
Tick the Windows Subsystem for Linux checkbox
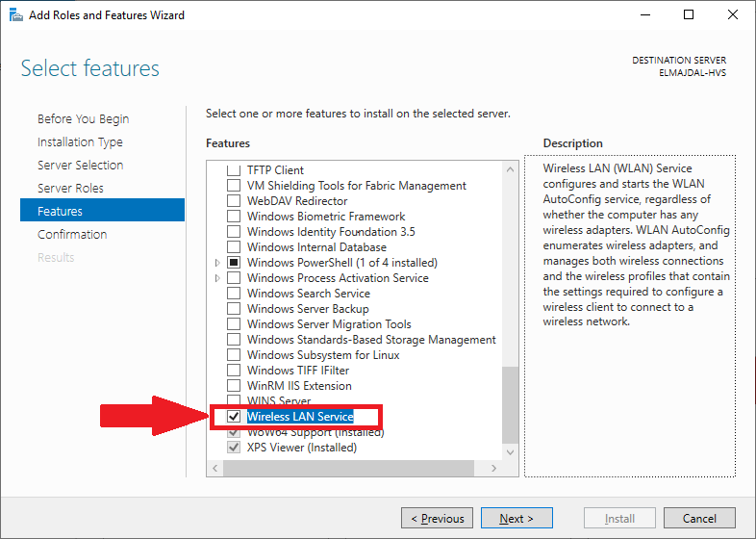click(x=234, y=355)
